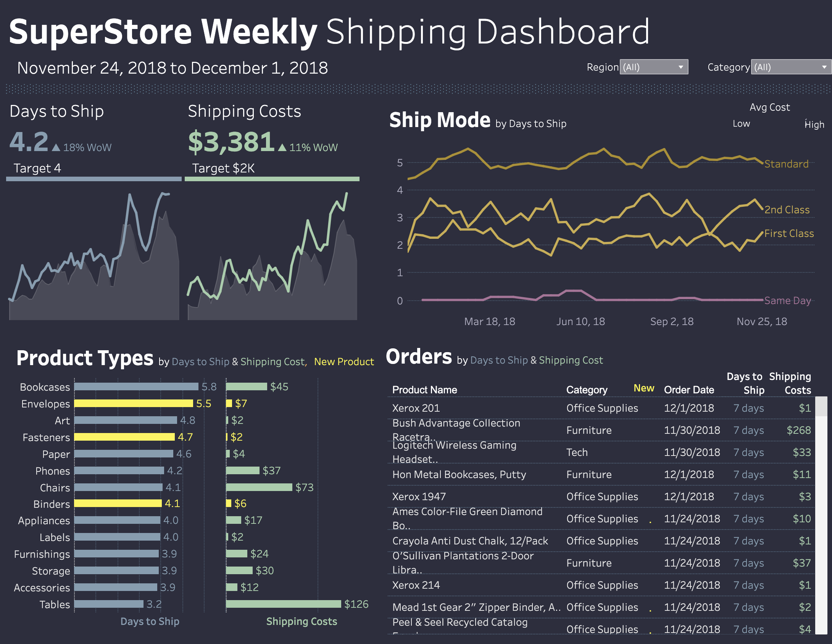The image size is (832, 644).
Task: Click the Avg Cost legend title
Action: pyautogui.click(x=769, y=107)
